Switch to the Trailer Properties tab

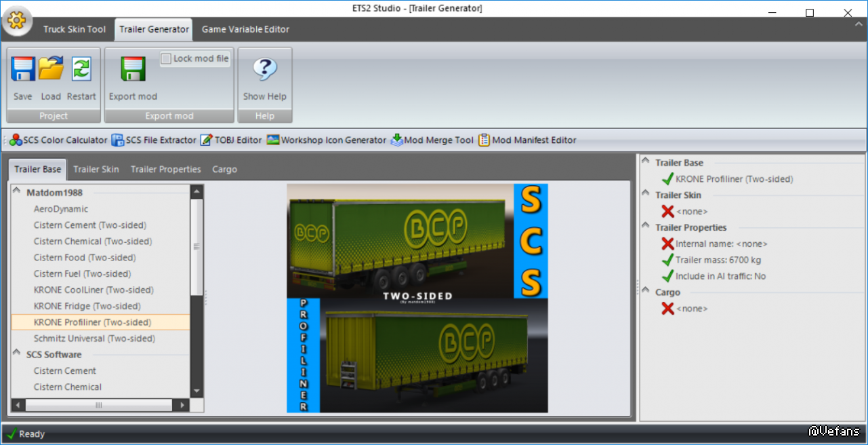(166, 170)
